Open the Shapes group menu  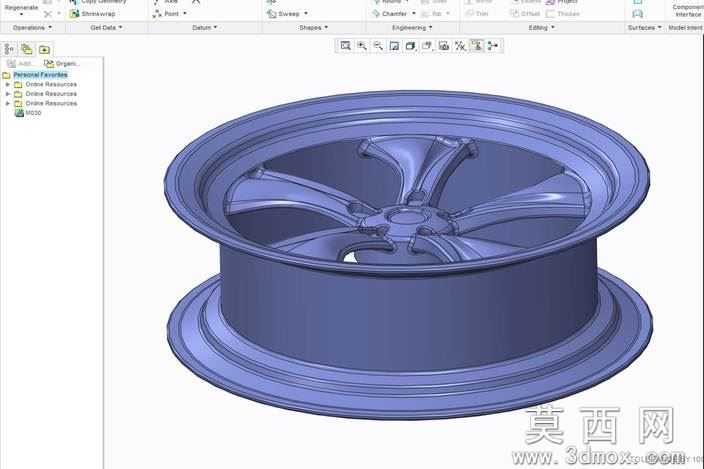coord(313,28)
